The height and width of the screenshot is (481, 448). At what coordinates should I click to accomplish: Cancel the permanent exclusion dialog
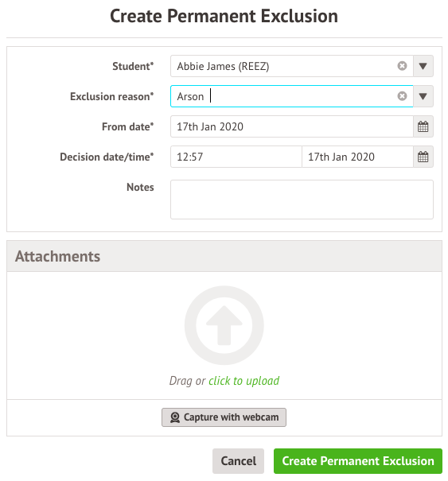pyautogui.click(x=238, y=461)
